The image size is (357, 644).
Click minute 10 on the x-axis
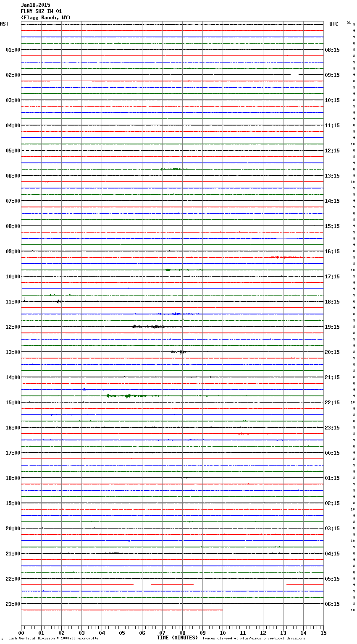pyautogui.click(x=223, y=633)
